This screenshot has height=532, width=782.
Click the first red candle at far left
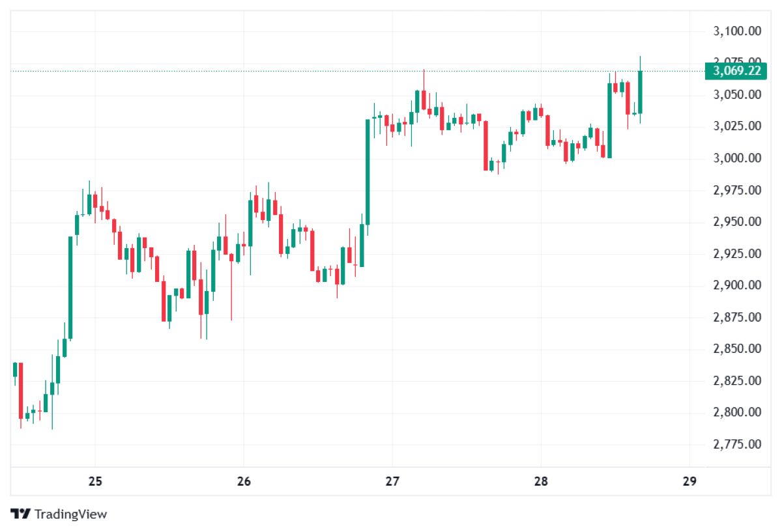click(21, 390)
